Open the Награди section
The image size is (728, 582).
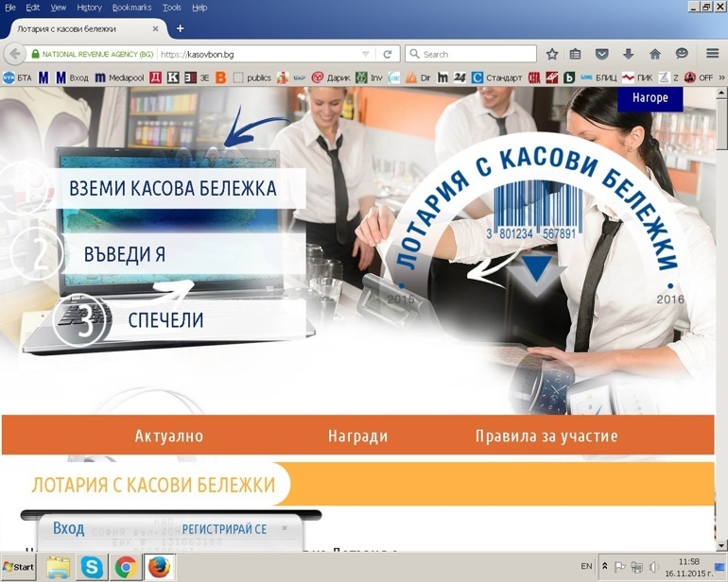tap(357, 436)
